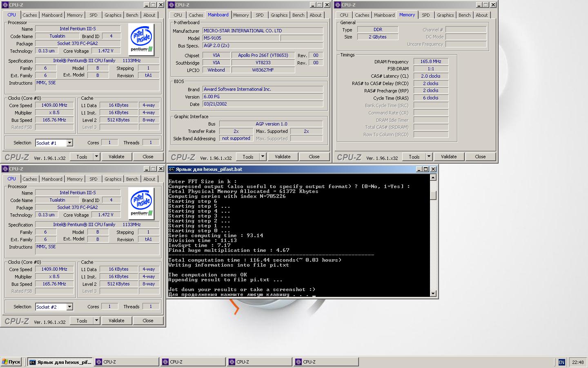
Task: Click Close button in Mainboard window
Action: click(314, 157)
